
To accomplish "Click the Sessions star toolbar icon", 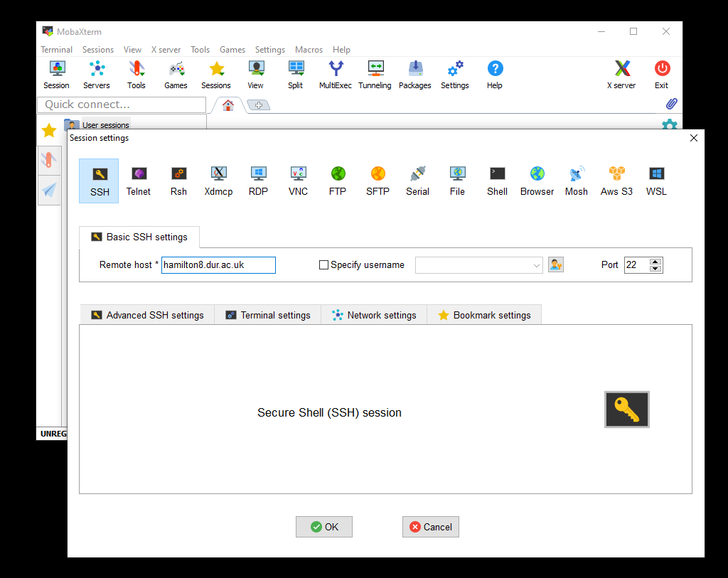I will (x=216, y=75).
